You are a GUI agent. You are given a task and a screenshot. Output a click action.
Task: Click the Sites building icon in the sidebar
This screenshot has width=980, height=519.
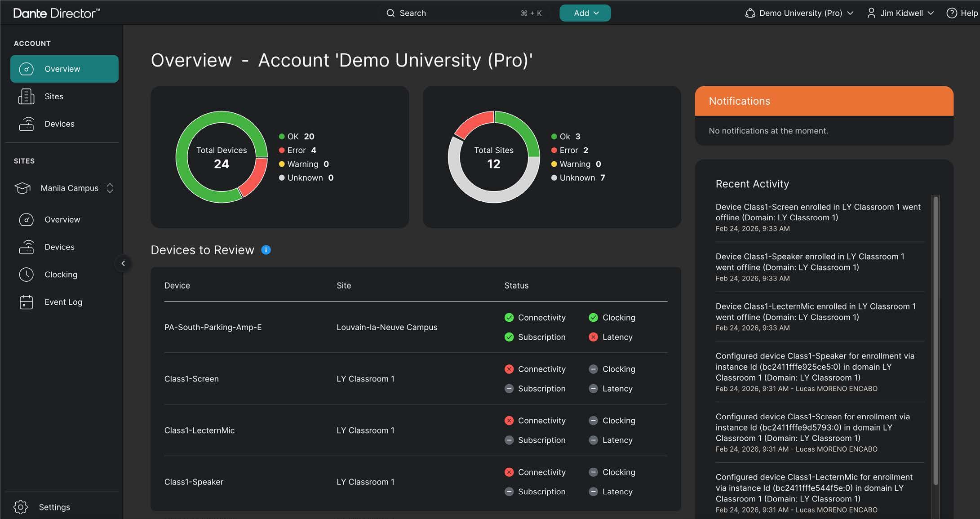[x=26, y=97]
